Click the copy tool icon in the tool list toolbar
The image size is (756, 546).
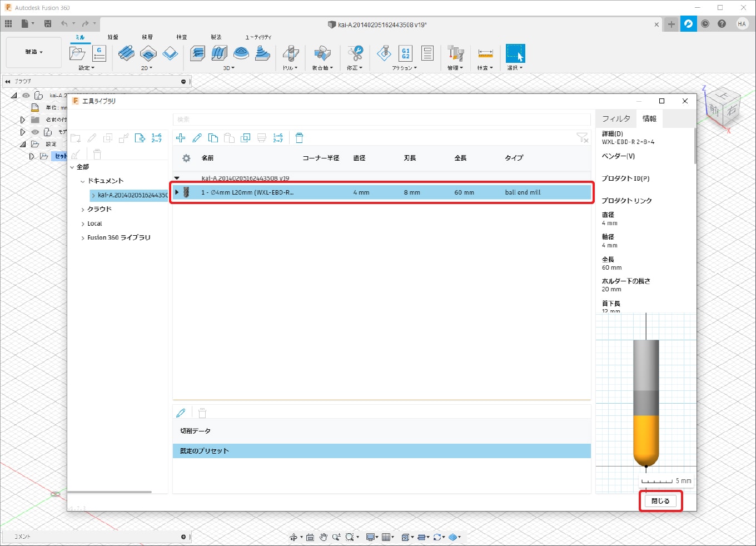point(213,138)
